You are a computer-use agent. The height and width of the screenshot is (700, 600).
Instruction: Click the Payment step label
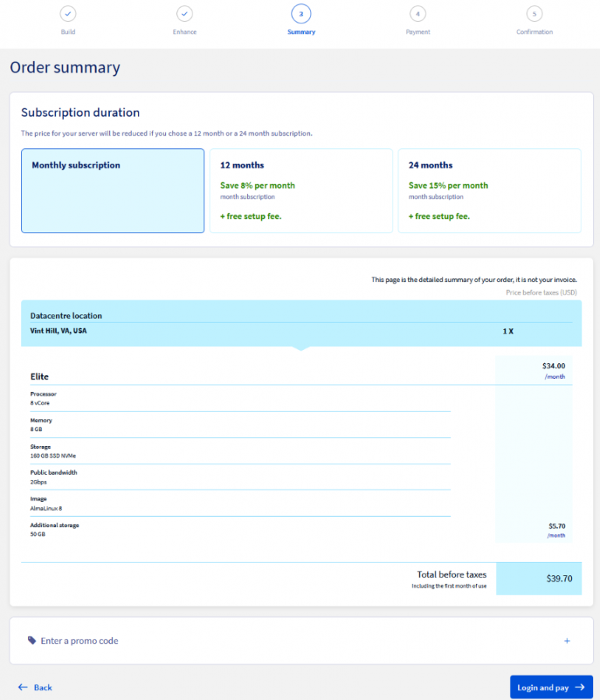click(418, 32)
